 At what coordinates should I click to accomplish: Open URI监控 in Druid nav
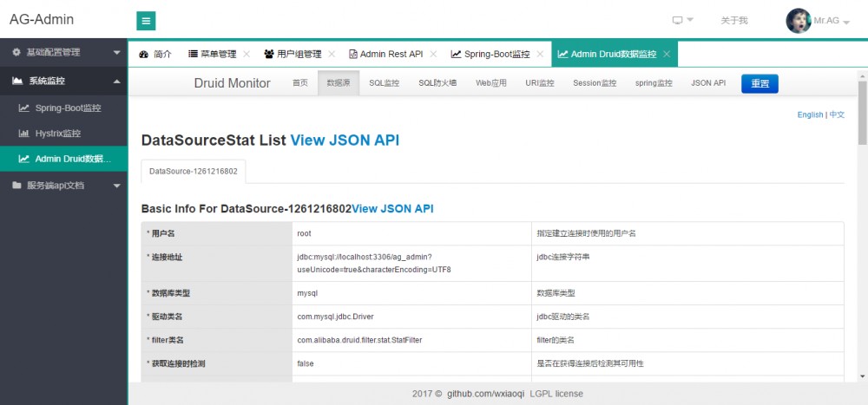(540, 83)
